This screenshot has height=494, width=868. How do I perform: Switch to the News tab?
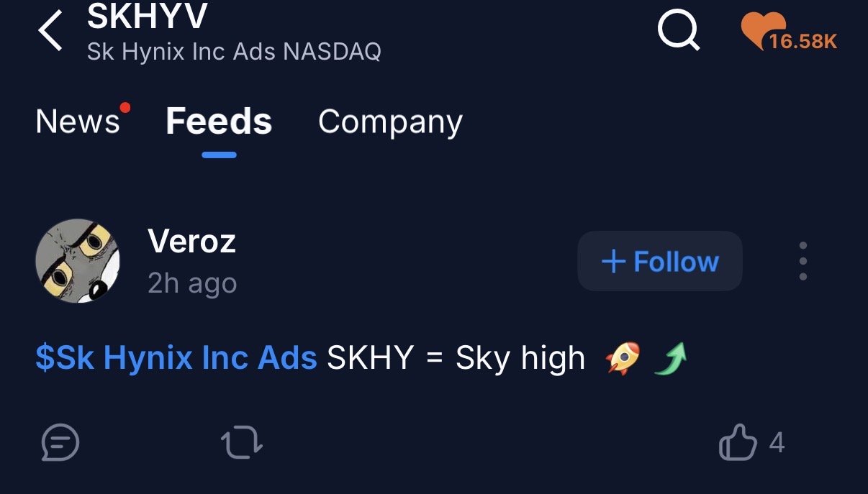[77, 122]
